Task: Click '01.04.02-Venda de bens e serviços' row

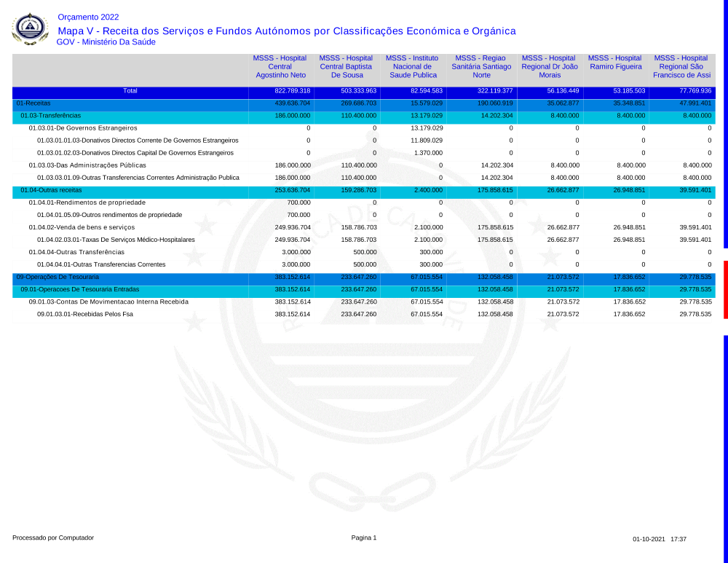Action: (82, 227)
